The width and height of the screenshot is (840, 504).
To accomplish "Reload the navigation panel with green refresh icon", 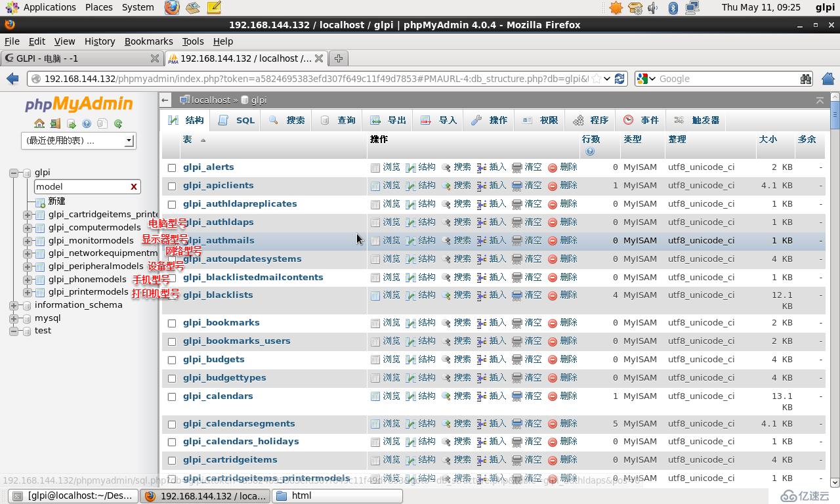I will (x=118, y=123).
